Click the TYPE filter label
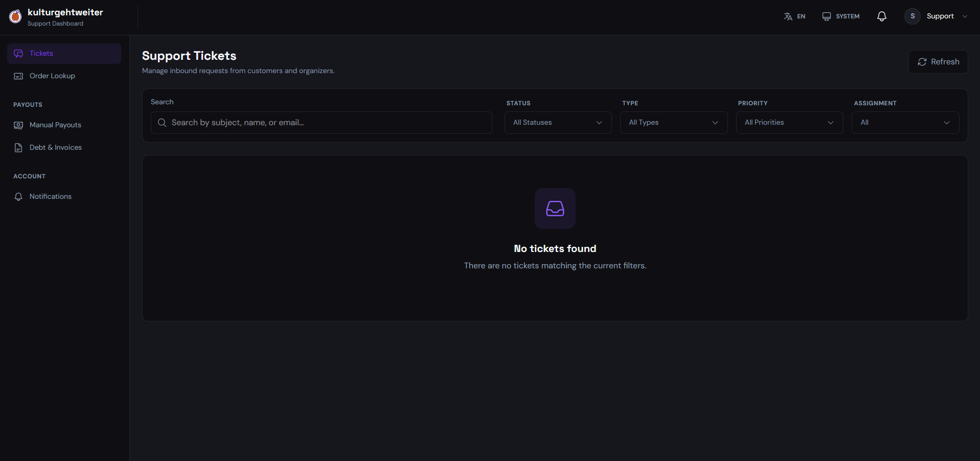 (630, 103)
